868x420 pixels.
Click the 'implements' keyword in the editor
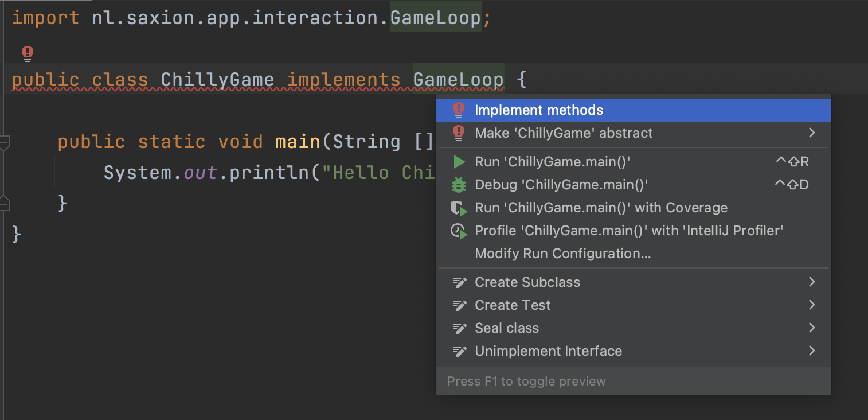343,80
